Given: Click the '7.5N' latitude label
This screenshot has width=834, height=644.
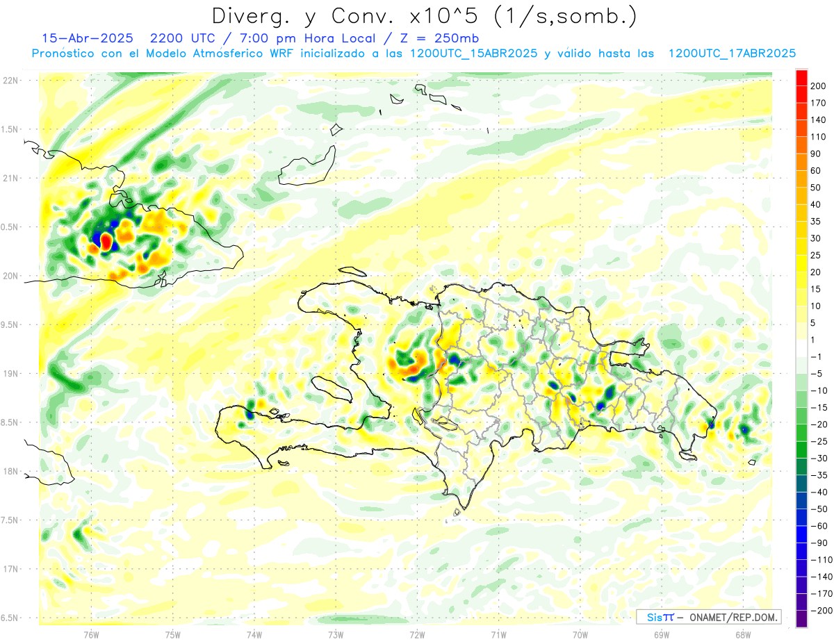Looking at the screenshot, I should pos(10,520).
